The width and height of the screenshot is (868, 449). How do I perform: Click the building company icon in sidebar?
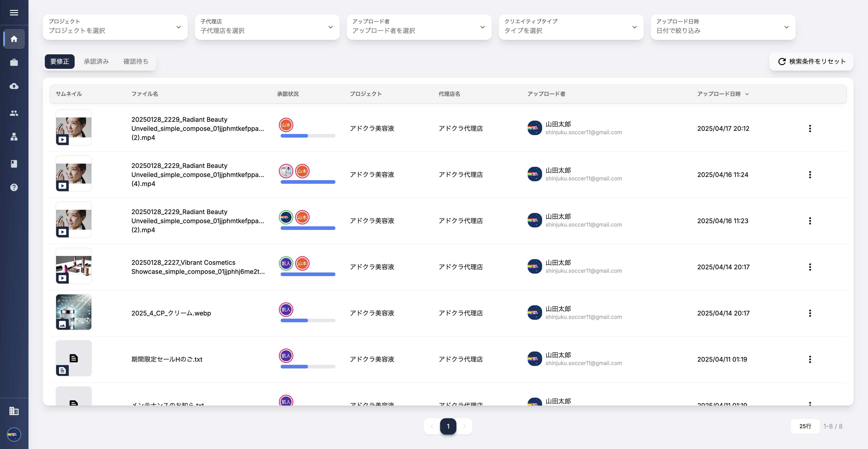click(14, 411)
